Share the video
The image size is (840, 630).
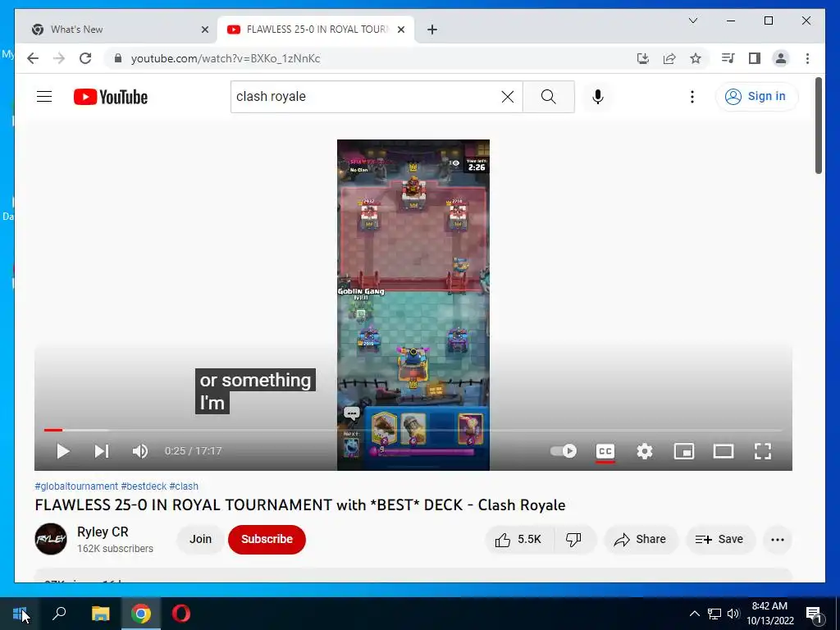[641, 540]
